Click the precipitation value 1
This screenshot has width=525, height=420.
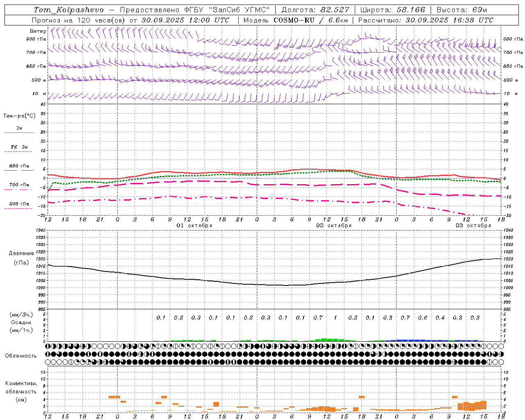tap(336, 318)
